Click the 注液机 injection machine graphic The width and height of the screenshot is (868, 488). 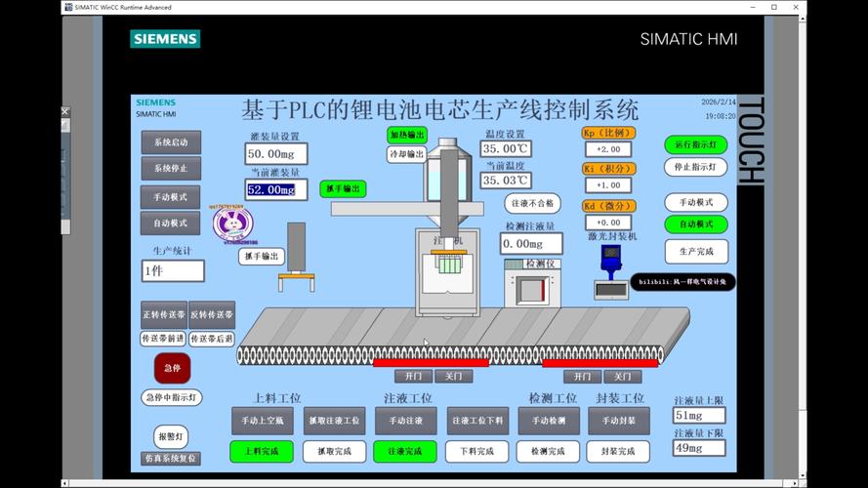click(x=448, y=274)
